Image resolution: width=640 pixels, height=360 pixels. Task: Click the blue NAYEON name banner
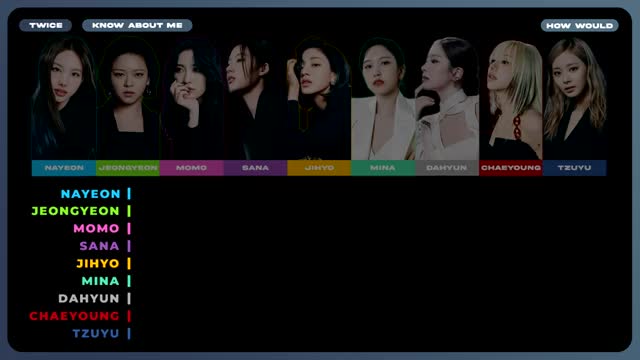pos(64,168)
